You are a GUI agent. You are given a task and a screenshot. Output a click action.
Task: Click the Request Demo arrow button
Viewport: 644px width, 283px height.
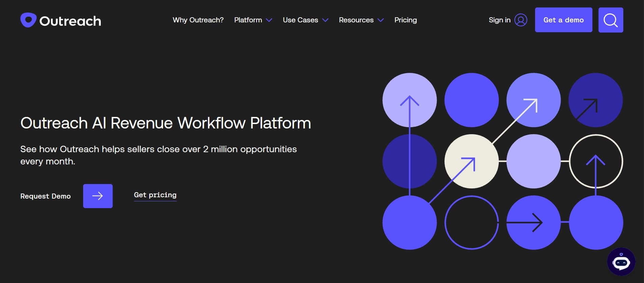(x=98, y=196)
